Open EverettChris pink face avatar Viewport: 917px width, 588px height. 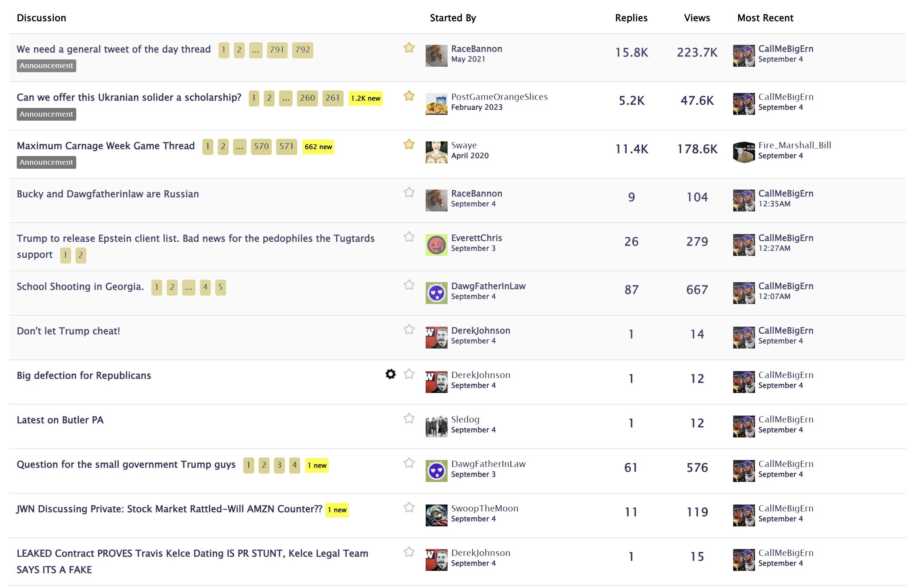coord(436,245)
